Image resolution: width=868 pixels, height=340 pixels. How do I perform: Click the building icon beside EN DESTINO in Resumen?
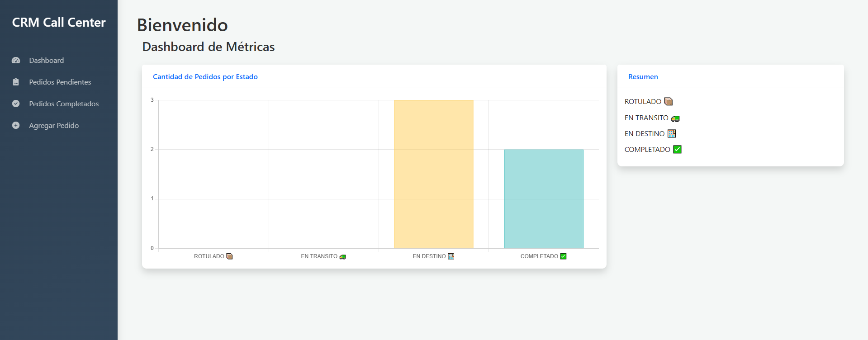(x=672, y=133)
